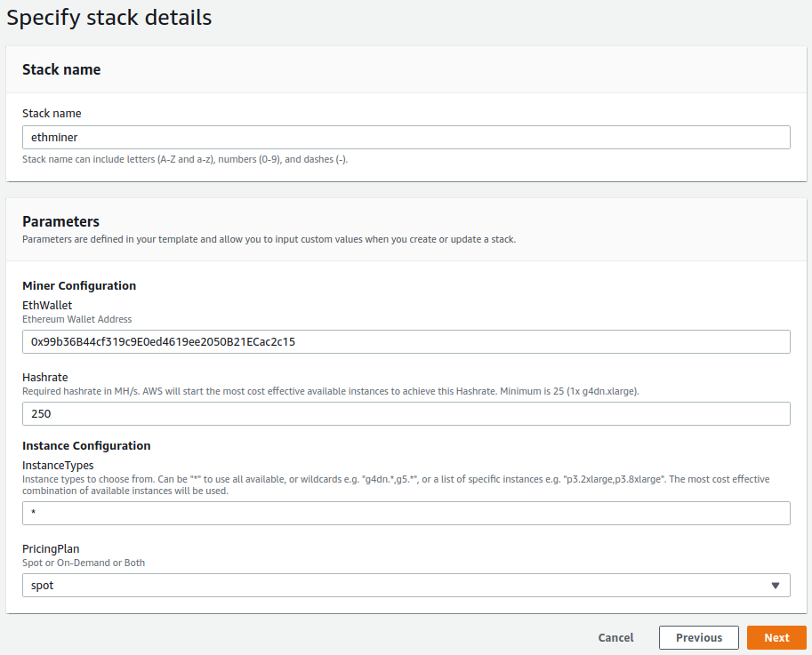Click the 'Specify stack details' heading

(x=109, y=18)
